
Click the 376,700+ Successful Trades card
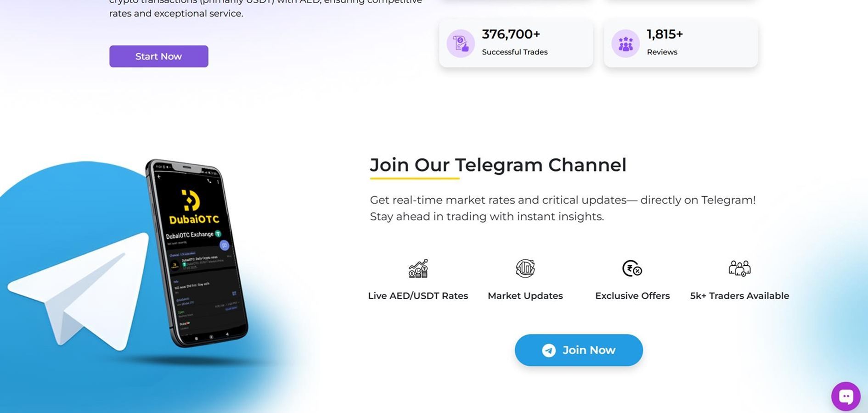click(516, 44)
